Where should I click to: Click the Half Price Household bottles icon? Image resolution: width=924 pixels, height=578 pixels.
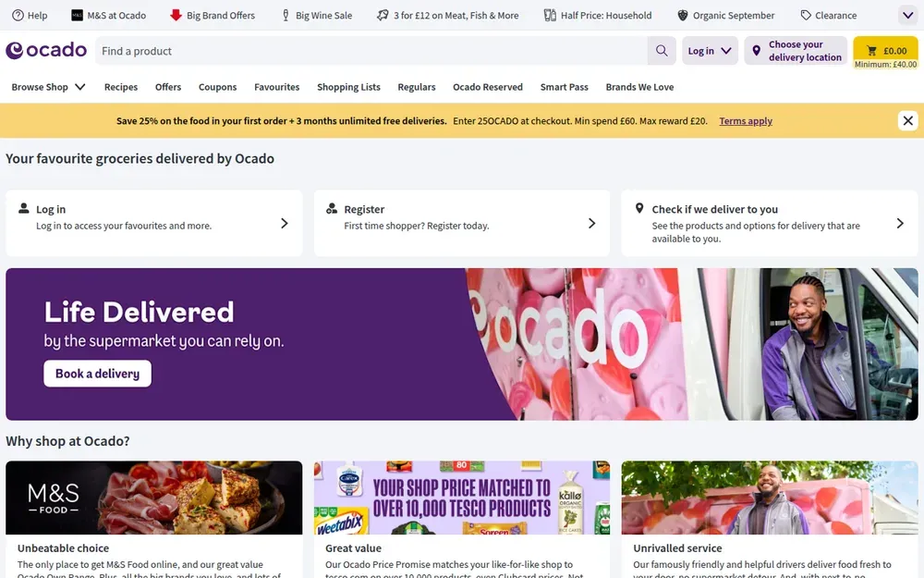550,16
